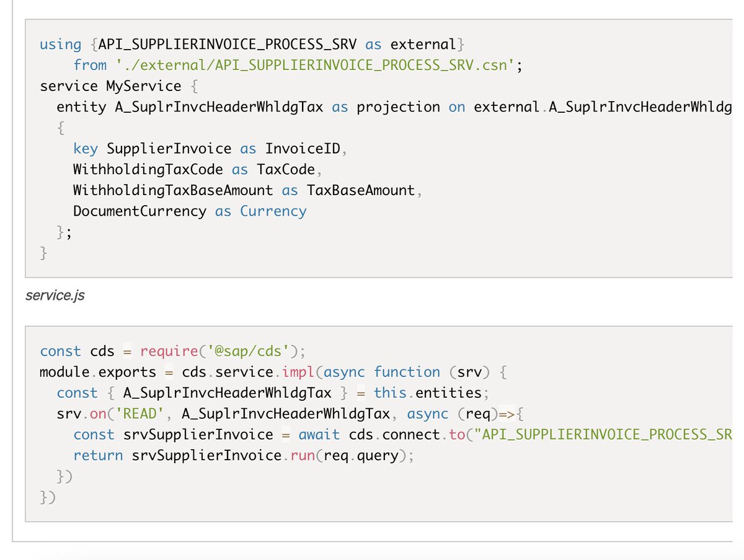744x560 pixels.
Task: Click 'const { A_SuplrInvcHeaderWhldgTax } = this.entities;' line
Action: 273,393
